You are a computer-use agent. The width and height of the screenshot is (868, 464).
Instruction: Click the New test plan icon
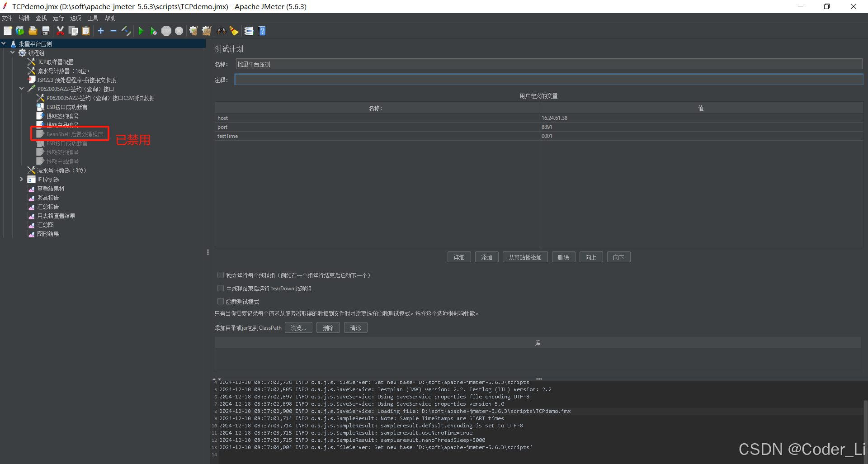click(8, 31)
